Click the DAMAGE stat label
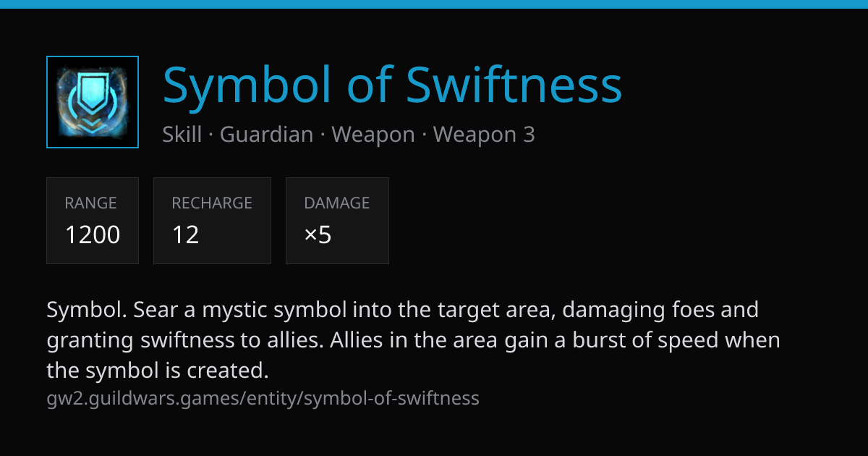 336,203
